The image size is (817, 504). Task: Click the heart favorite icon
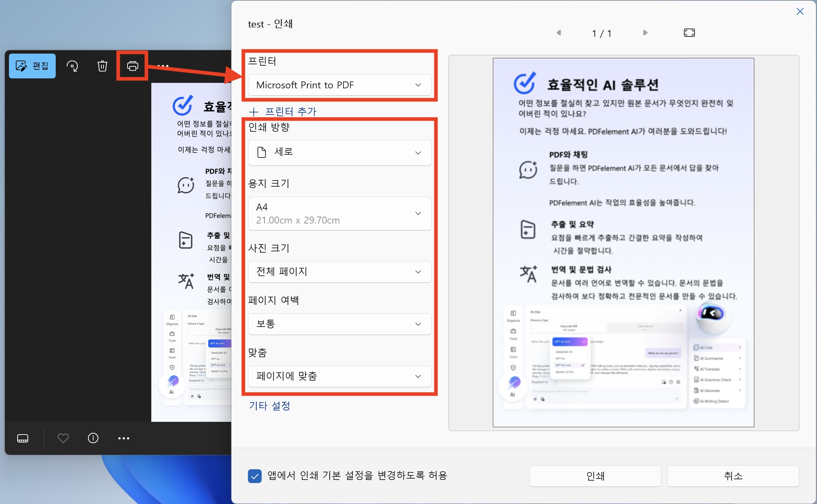coord(63,438)
